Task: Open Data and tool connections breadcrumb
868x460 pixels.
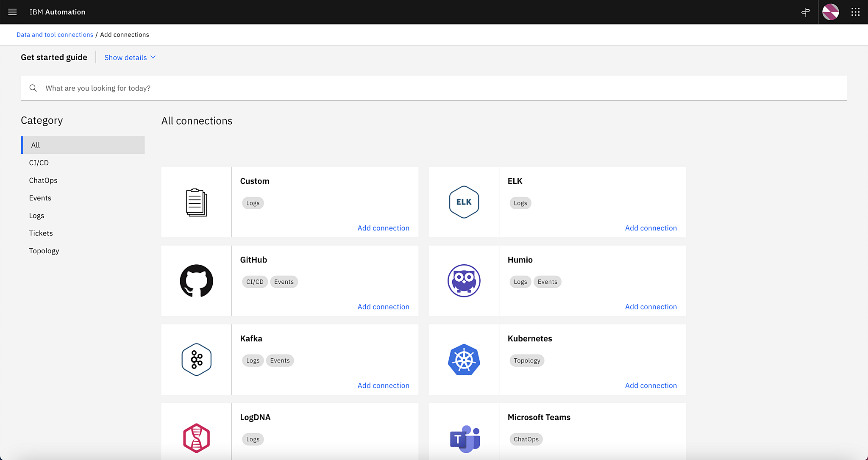Action: [55, 35]
